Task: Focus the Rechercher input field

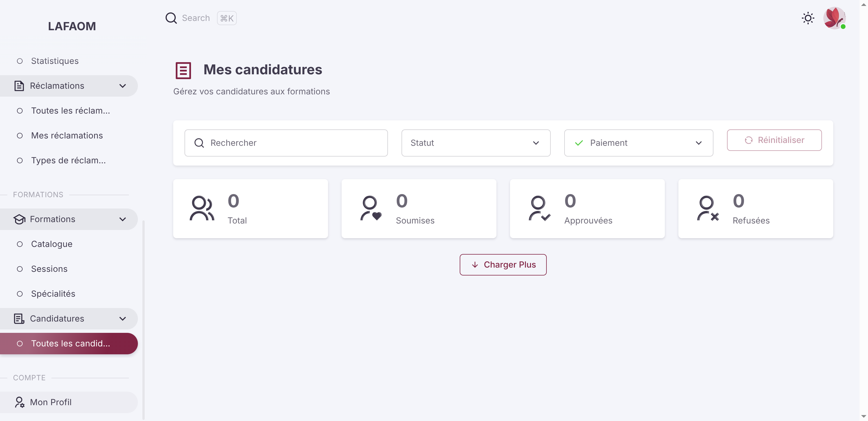Action: [286, 143]
